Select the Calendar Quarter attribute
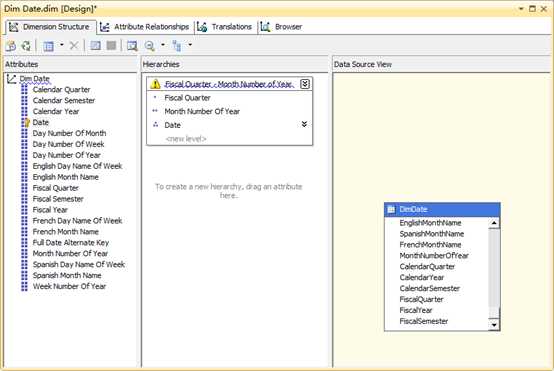The image size is (554, 371). pos(61,90)
